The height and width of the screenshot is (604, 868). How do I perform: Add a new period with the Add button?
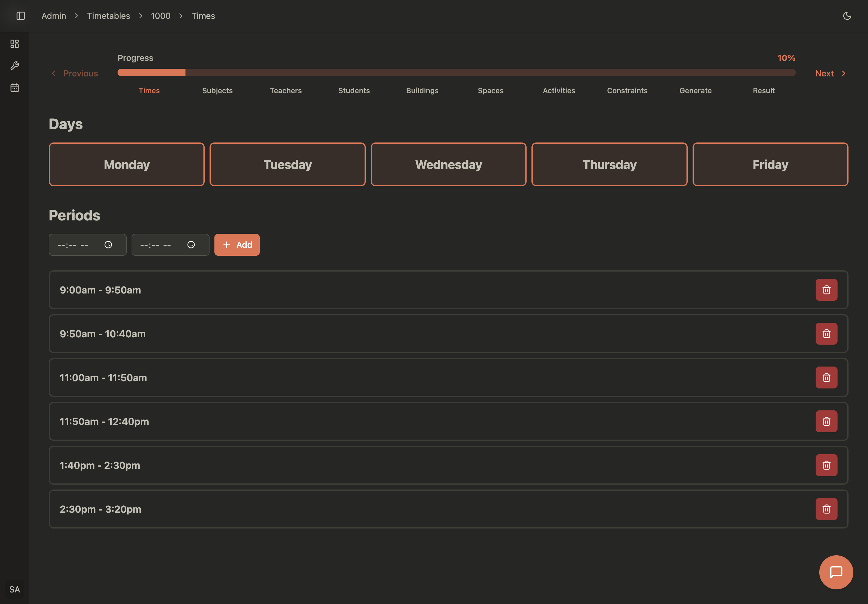237,244
